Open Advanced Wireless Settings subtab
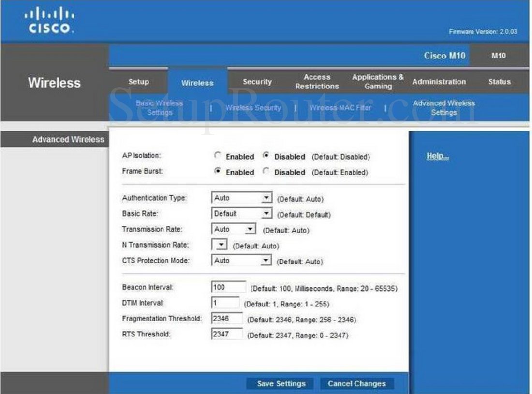The image size is (532, 394). (x=444, y=107)
